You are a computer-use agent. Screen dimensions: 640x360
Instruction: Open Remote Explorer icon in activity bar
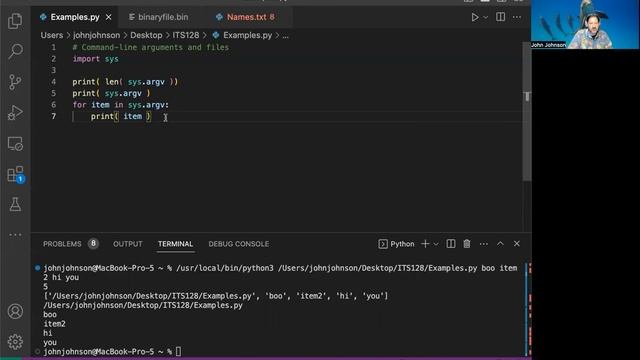click(x=15, y=144)
